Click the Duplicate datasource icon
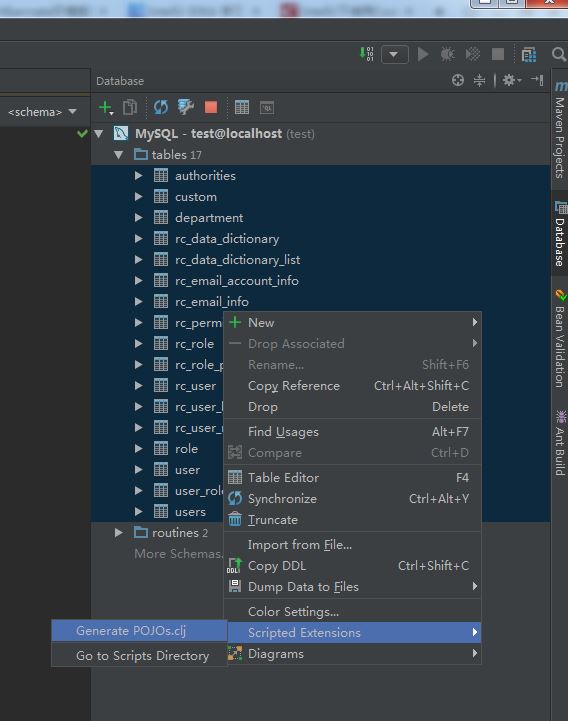The image size is (568, 721). [x=130, y=108]
